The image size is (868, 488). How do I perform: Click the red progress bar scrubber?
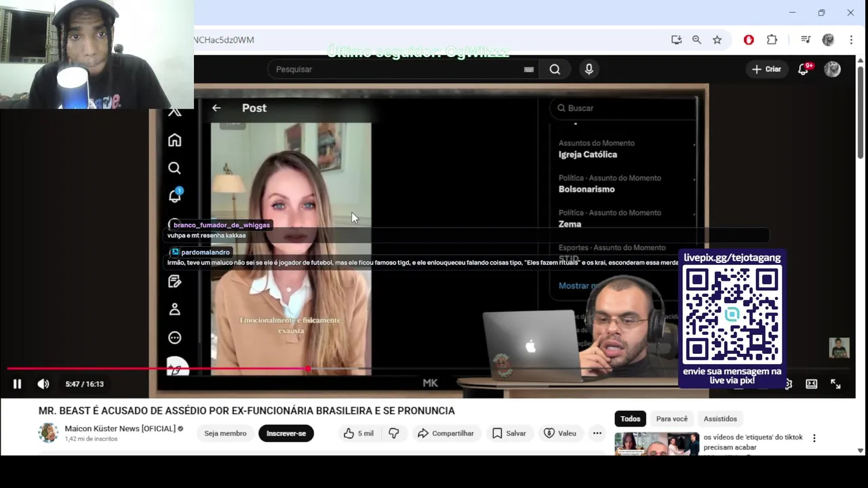point(308,369)
